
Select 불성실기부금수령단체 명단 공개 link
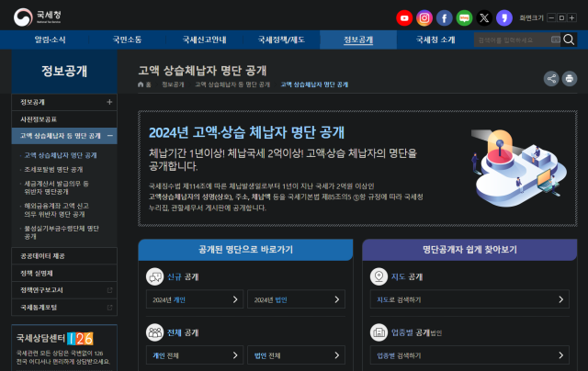coord(62,232)
